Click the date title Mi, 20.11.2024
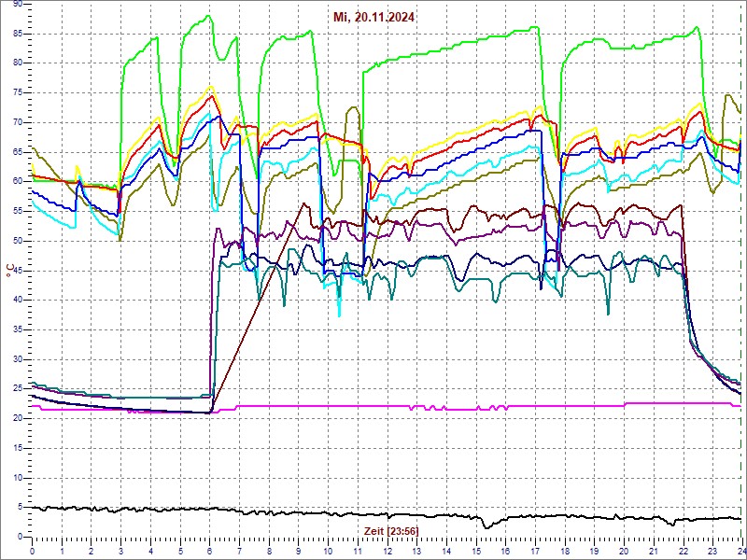 coord(373,18)
